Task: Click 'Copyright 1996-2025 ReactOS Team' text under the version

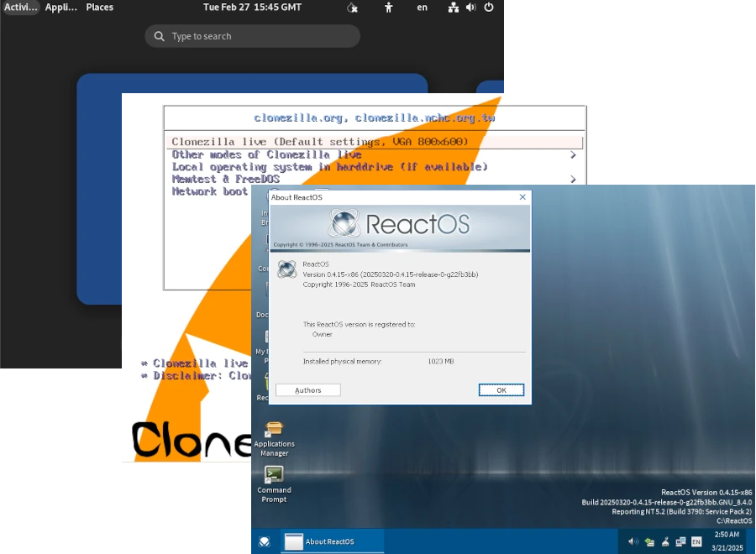Action: pyautogui.click(x=359, y=285)
